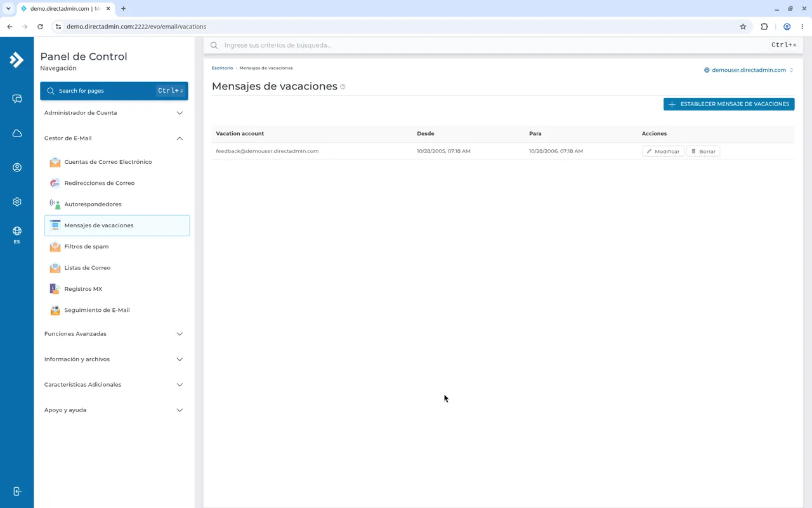Click ESTABLECER MENSAJE DE VACACIONES button
This screenshot has height=508, width=812.
tap(729, 104)
